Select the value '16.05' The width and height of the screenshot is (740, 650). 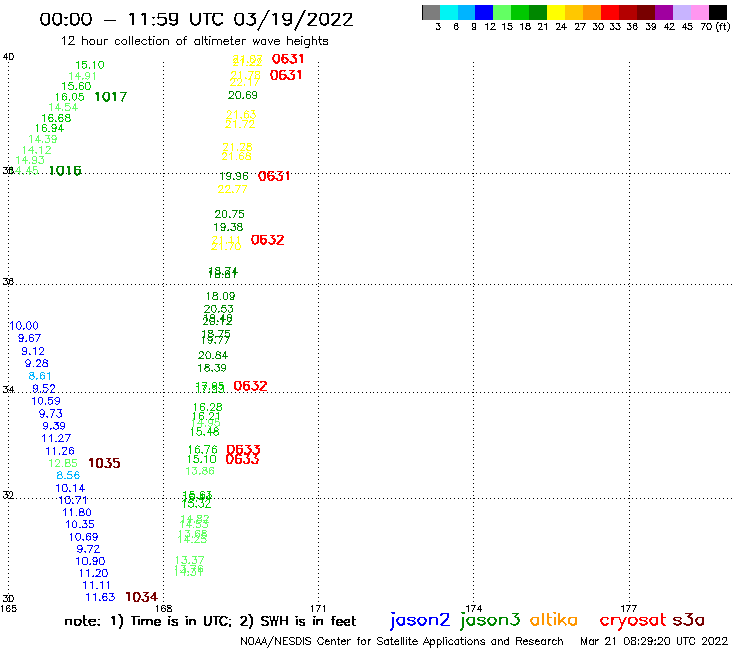(70, 97)
